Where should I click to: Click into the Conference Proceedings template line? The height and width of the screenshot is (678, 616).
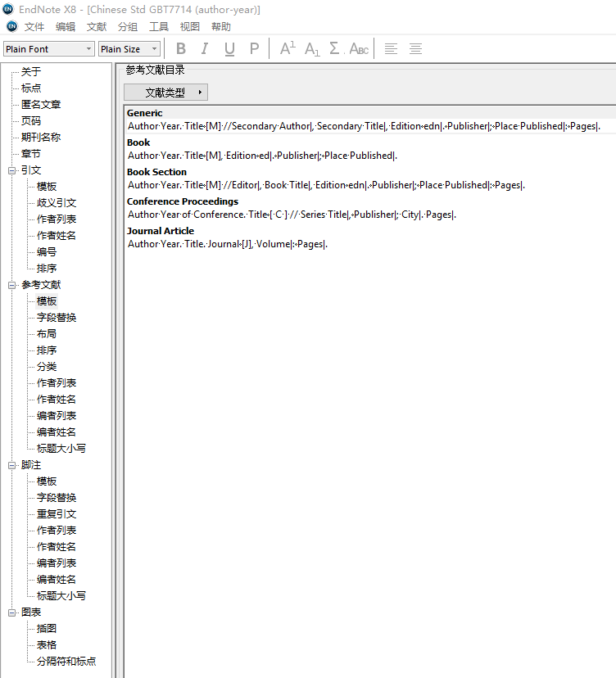[292, 215]
